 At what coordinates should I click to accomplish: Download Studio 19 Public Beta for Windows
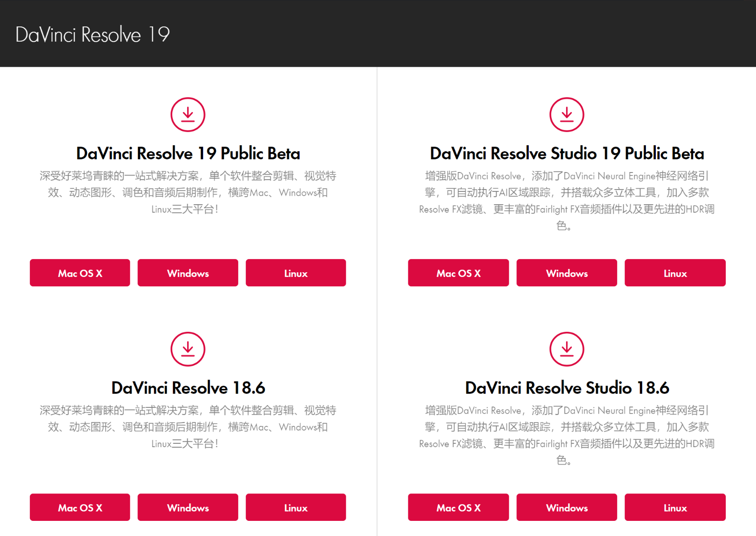click(x=567, y=273)
